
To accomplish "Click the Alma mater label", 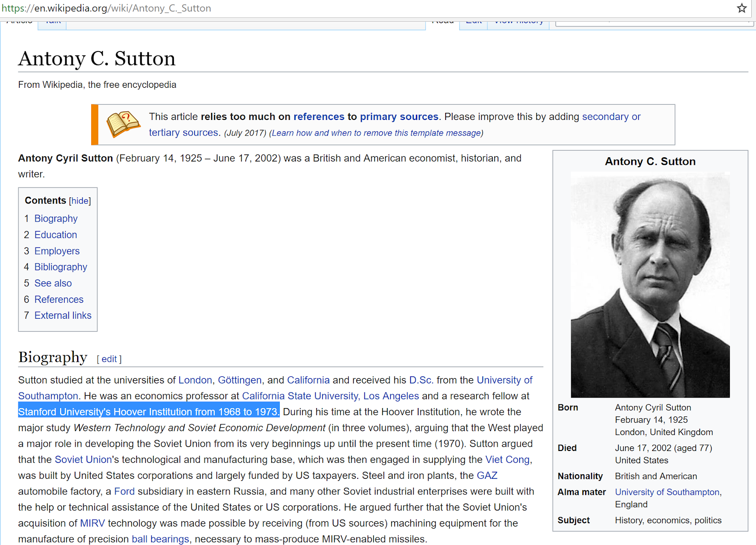I will coord(582,492).
